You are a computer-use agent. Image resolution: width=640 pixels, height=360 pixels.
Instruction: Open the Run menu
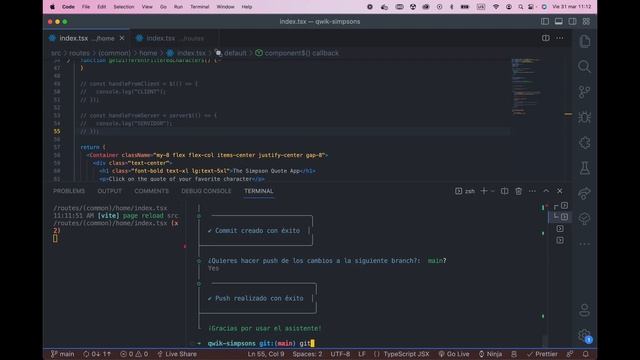(178, 7)
